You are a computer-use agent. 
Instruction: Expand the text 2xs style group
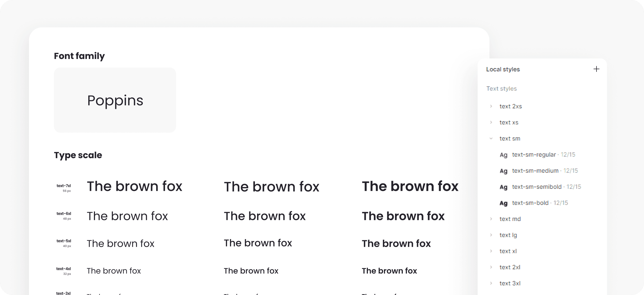tap(491, 106)
